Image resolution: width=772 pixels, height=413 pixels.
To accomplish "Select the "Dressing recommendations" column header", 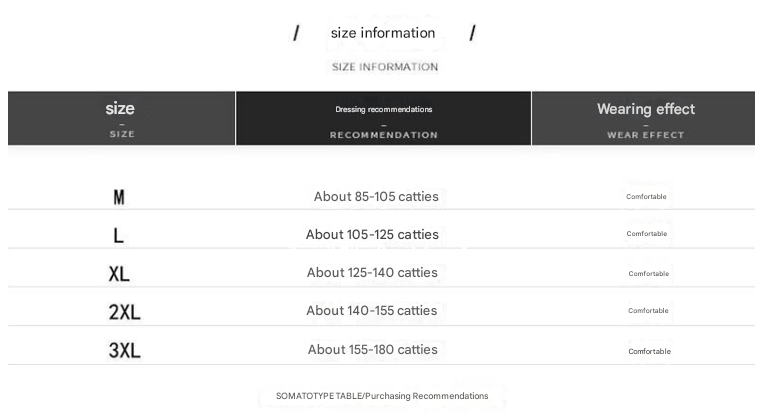I will (x=384, y=109).
